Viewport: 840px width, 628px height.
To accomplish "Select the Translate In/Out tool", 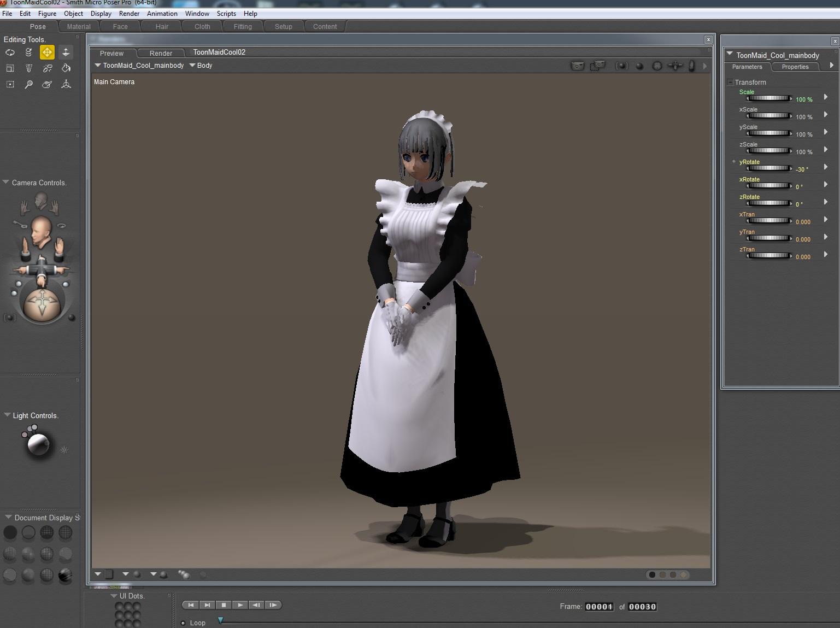I will click(66, 52).
